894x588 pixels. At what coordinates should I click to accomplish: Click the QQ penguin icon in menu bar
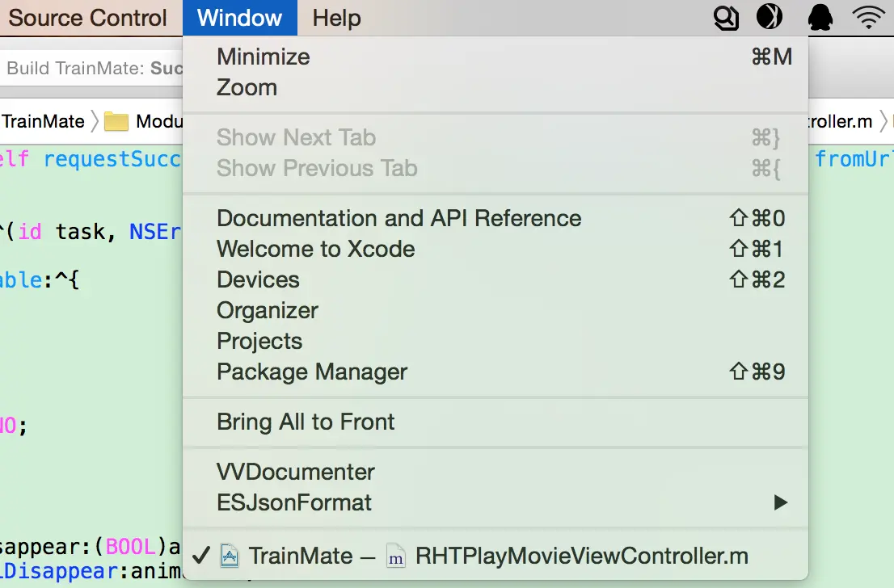(821, 17)
